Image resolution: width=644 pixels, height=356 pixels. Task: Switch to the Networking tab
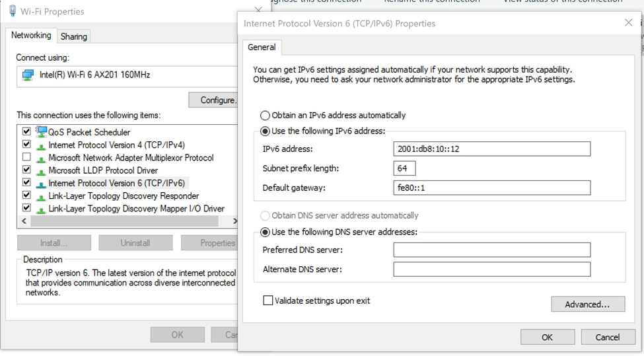click(x=31, y=35)
